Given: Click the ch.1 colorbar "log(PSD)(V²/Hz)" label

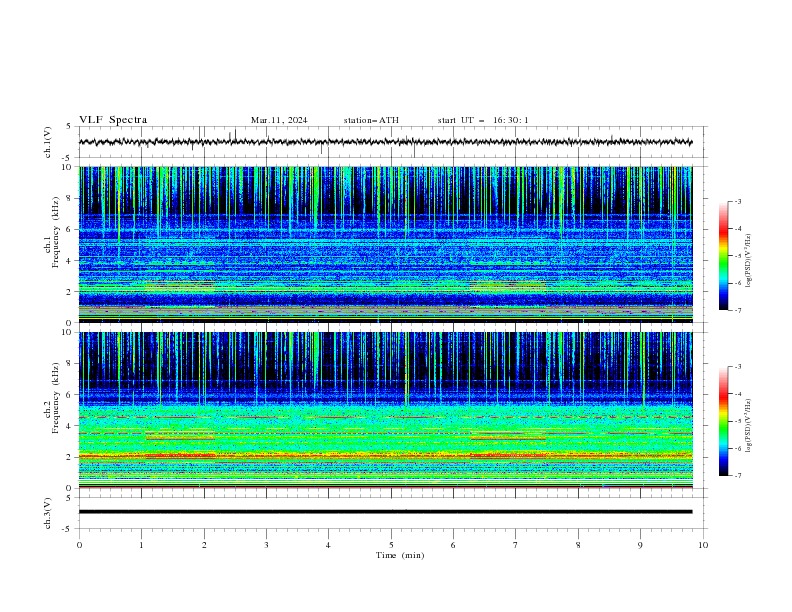Looking at the screenshot, I should [x=749, y=261].
